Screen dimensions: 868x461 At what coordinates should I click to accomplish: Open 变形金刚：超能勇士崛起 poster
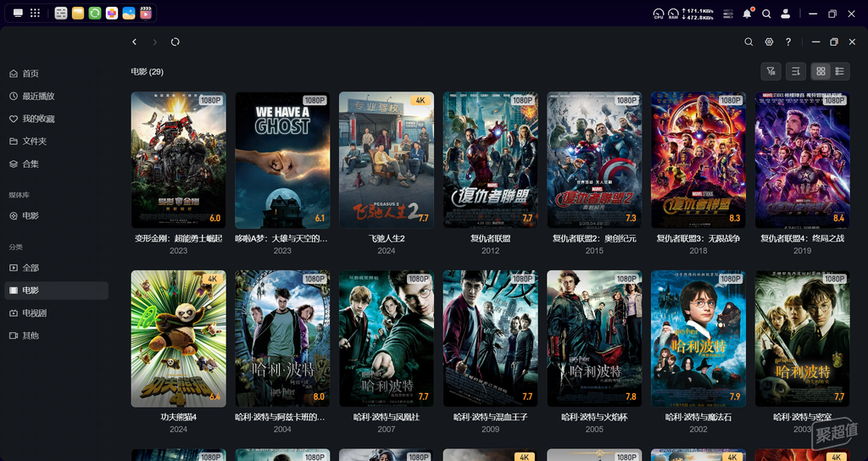click(178, 160)
